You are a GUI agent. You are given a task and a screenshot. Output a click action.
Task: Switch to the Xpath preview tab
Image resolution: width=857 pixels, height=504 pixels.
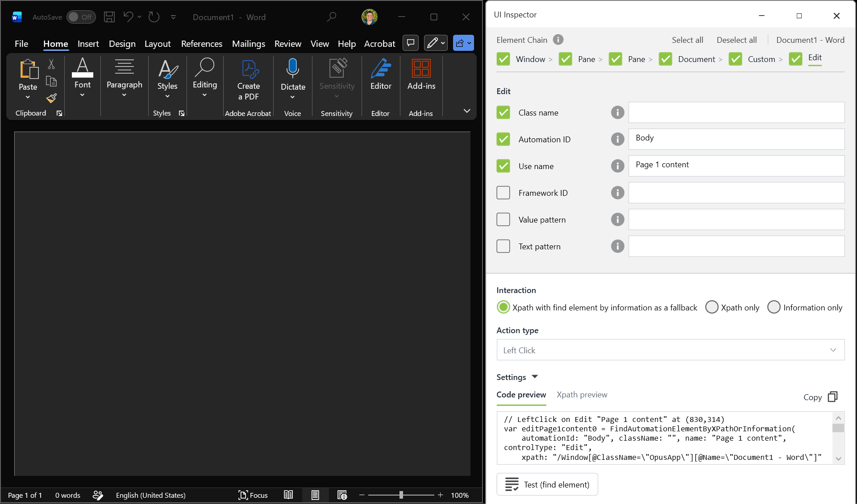(582, 394)
